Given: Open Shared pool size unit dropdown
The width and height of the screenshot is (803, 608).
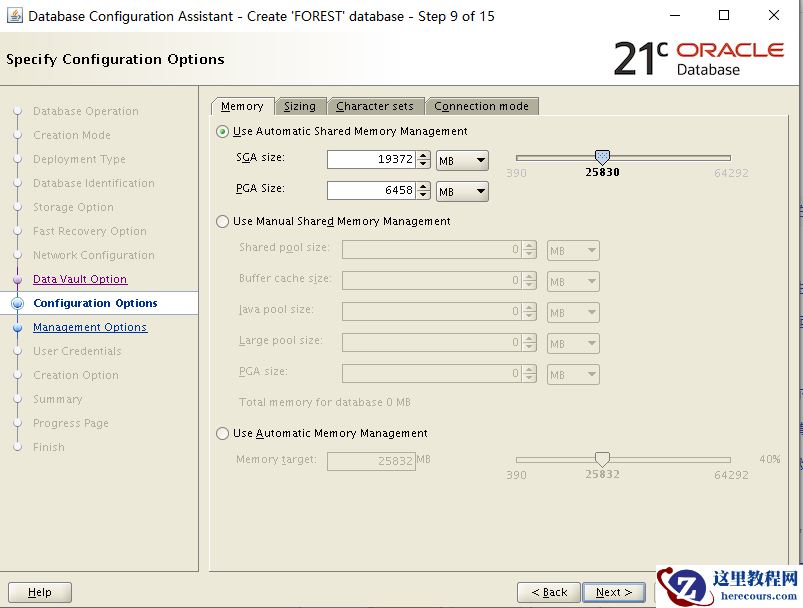Looking at the screenshot, I should 573,250.
